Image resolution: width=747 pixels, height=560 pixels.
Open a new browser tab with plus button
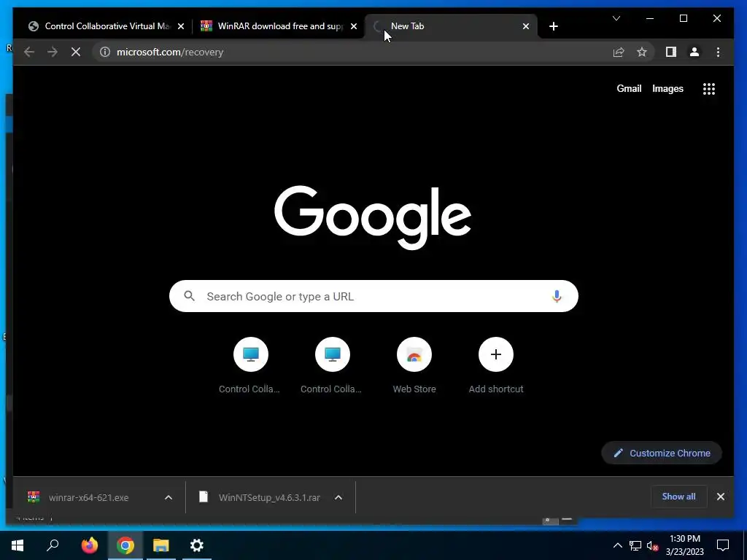click(x=553, y=27)
